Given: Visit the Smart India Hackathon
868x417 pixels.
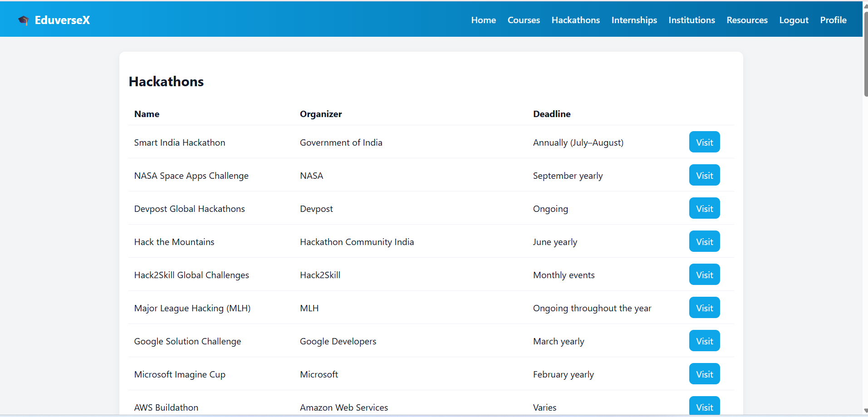Looking at the screenshot, I should 704,142.
